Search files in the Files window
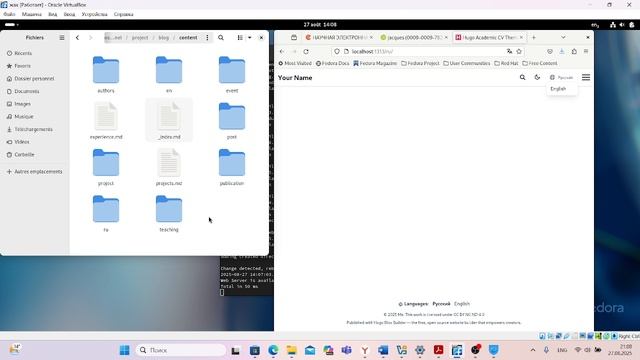 (x=221, y=38)
